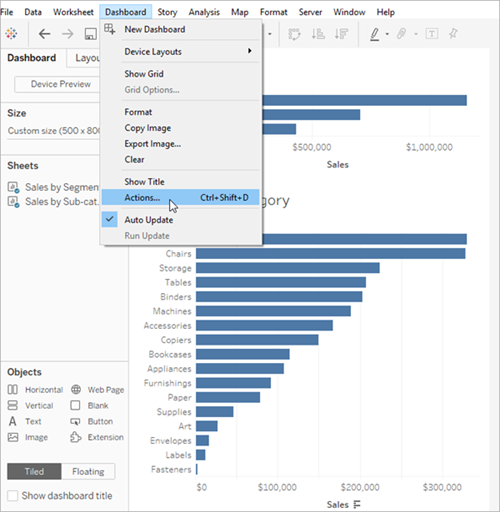Click the Redo forward arrow icon

point(68,34)
